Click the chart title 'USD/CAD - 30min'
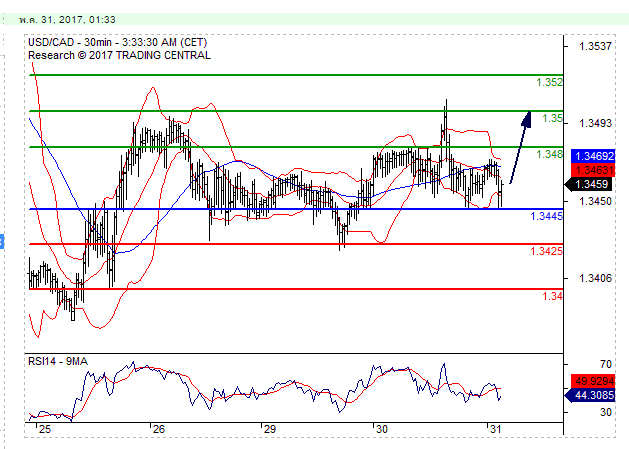 pos(72,43)
